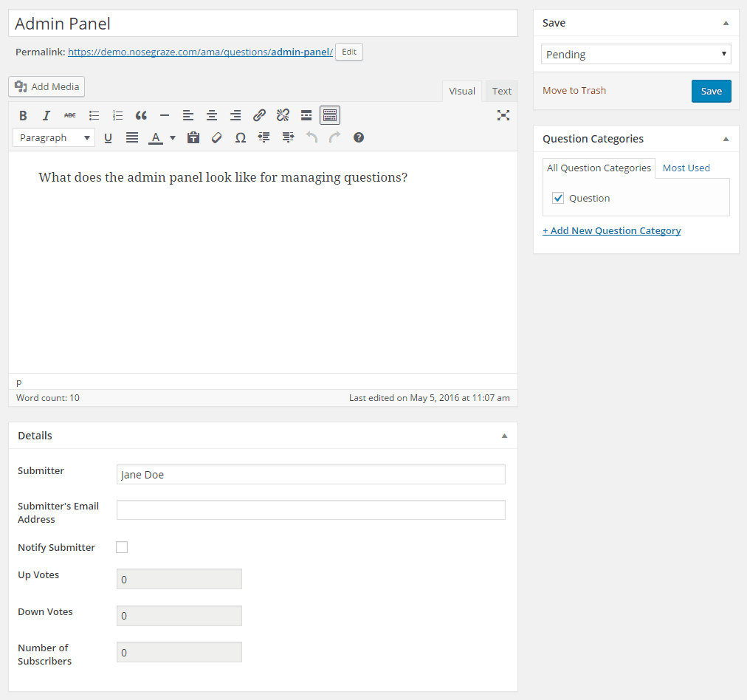This screenshot has width=747, height=700.
Task: Insert a special character (omega)
Action: [x=240, y=137]
